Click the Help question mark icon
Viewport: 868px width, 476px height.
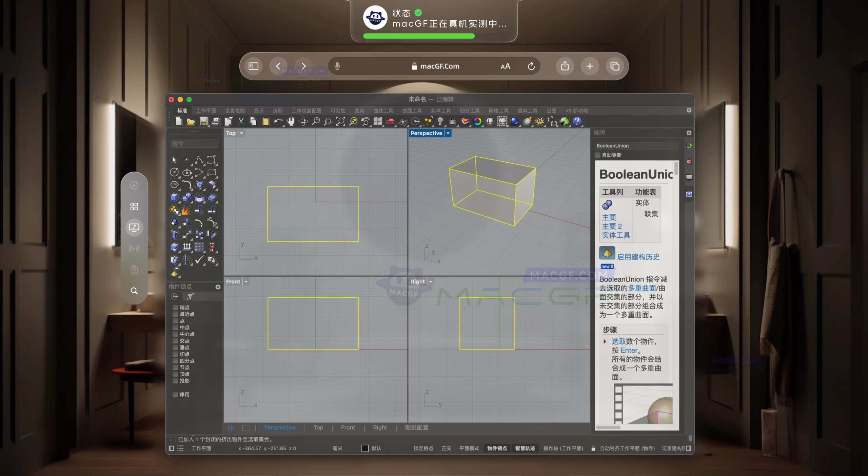point(577,121)
